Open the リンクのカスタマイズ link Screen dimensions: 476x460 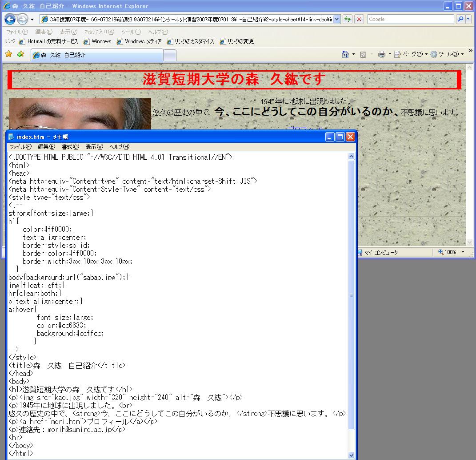click(191, 41)
